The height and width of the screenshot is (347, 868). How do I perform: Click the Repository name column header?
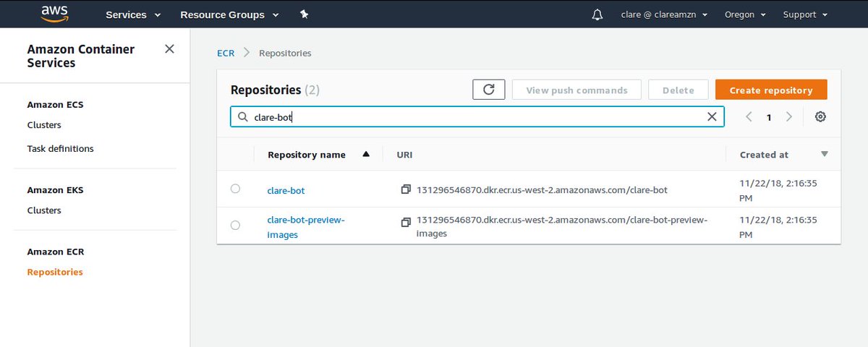pyautogui.click(x=307, y=155)
